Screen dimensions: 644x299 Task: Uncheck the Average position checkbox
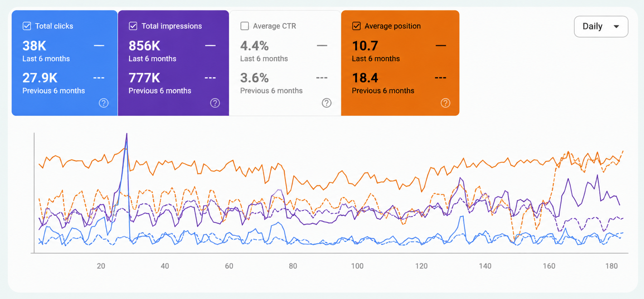tap(356, 26)
